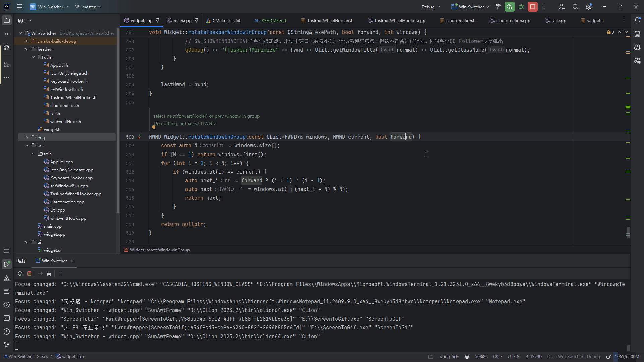Click the CRLF line separator button
This screenshot has height=362, width=644.
tap(497, 357)
